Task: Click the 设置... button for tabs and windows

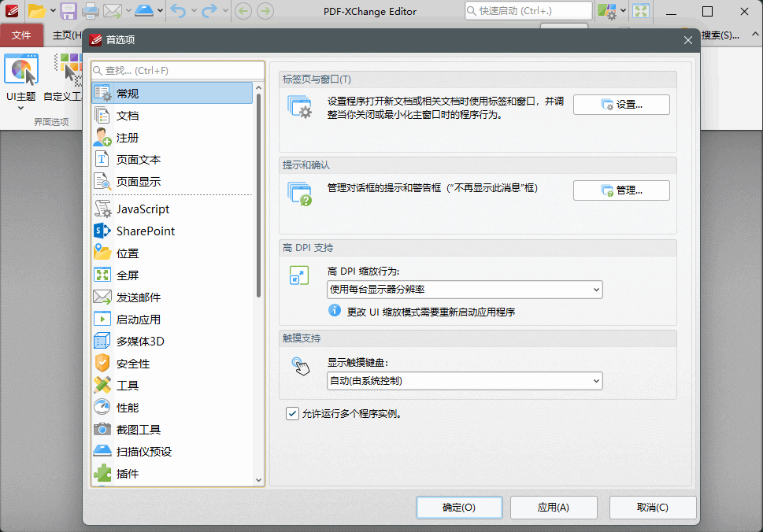Action: click(x=621, y=105)
